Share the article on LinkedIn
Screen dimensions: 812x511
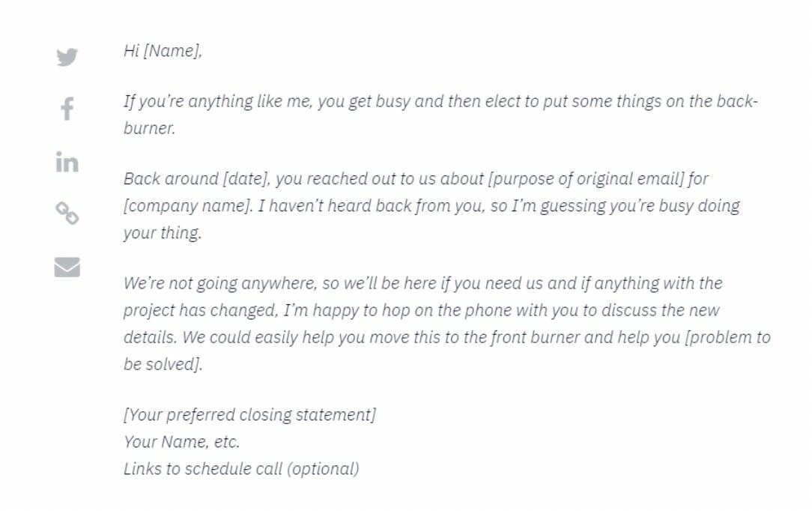pos(67,161)
